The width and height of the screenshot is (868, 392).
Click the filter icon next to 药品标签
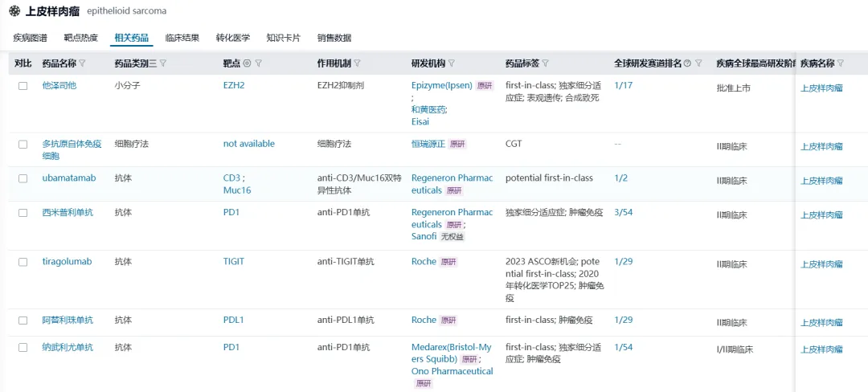[546, 63]
